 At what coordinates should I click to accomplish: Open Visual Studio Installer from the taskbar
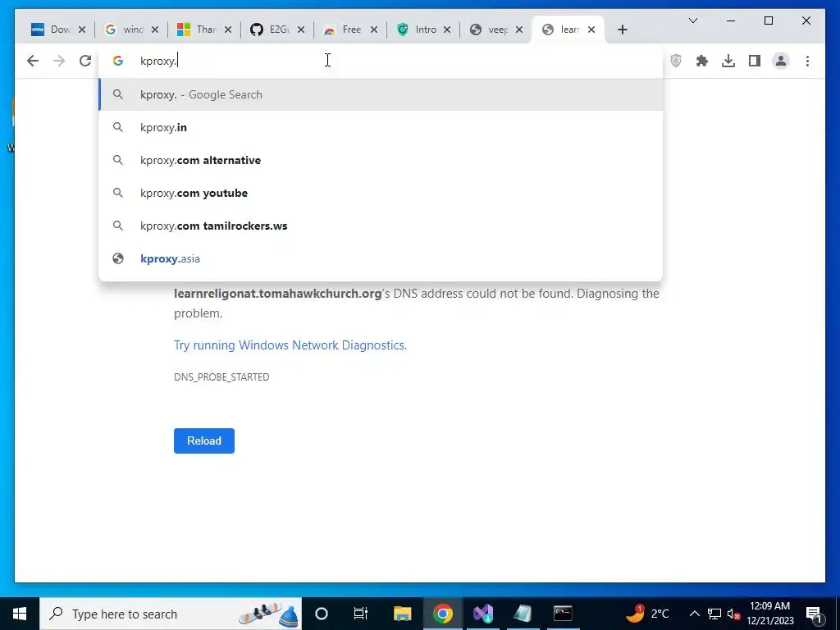tap(482, 614)
